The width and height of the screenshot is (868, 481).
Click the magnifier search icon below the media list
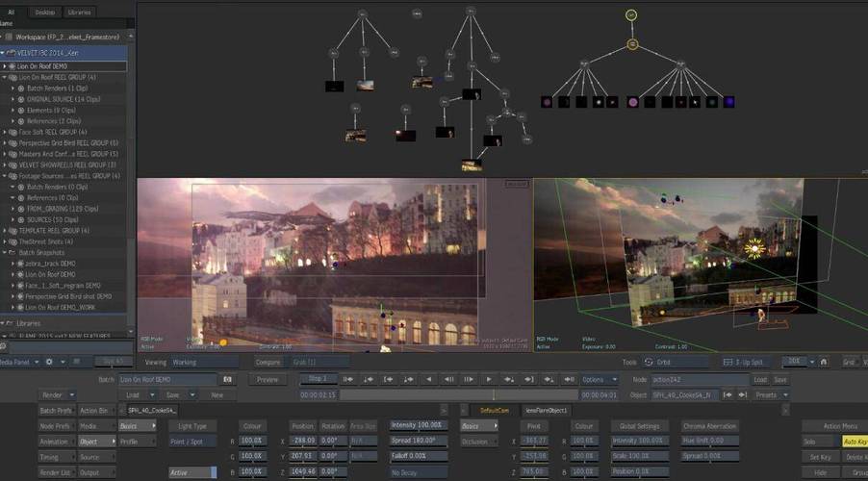pos(3,346)
